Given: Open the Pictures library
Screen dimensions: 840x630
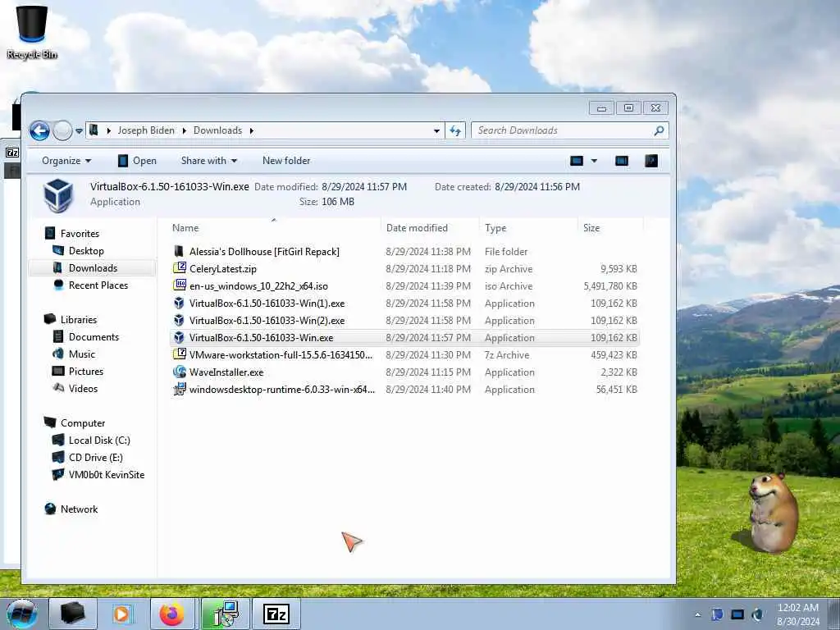Looking at the screenshot, I should [85, 372].
